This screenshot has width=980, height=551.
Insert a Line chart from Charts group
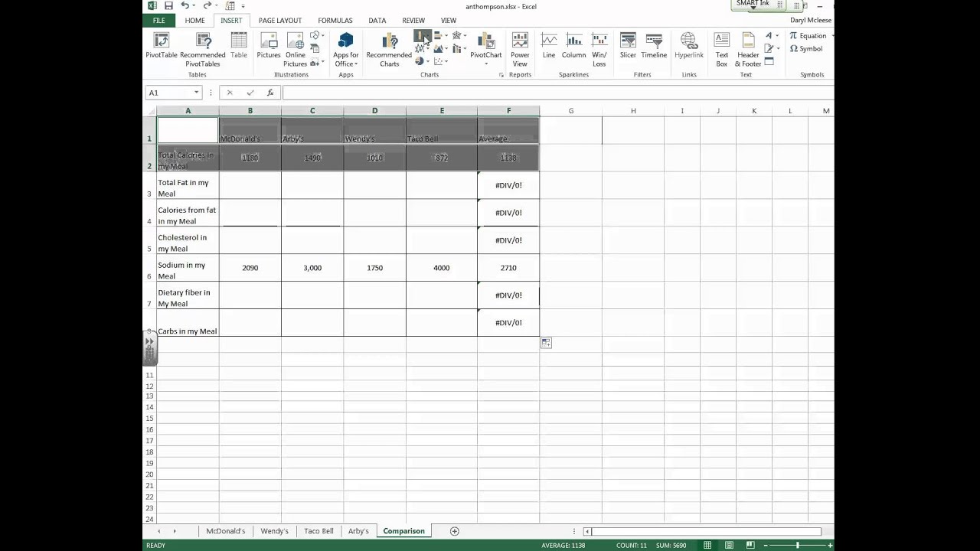[422, 49]
